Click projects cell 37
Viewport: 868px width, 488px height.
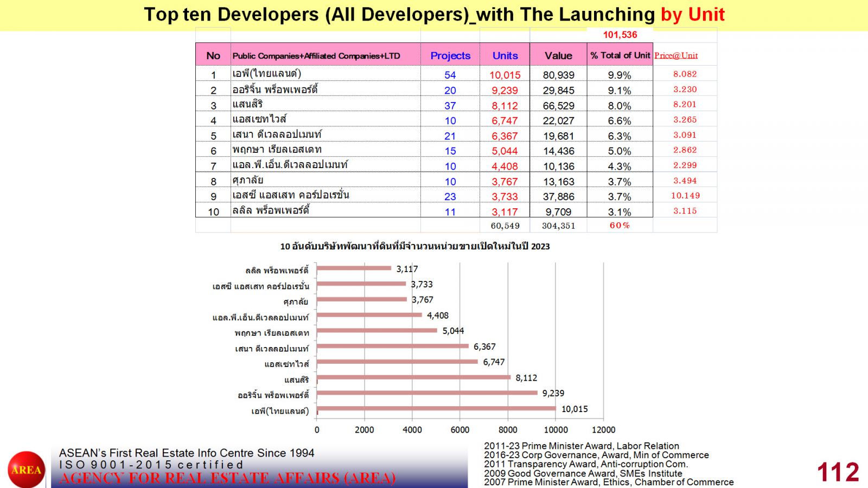coord(450,105)
